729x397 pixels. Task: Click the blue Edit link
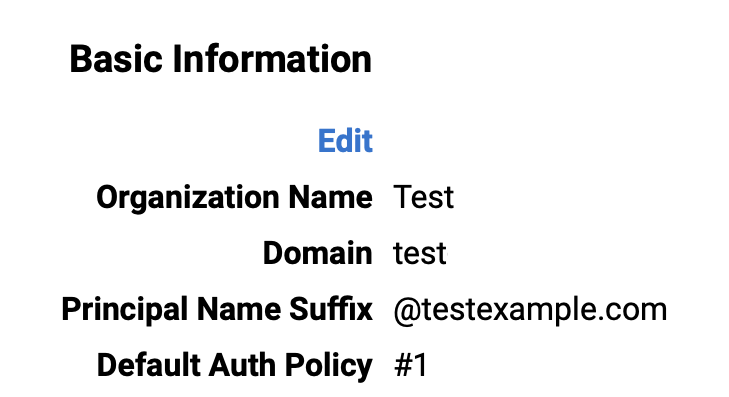pyautogui.click(x=345, y=141)
